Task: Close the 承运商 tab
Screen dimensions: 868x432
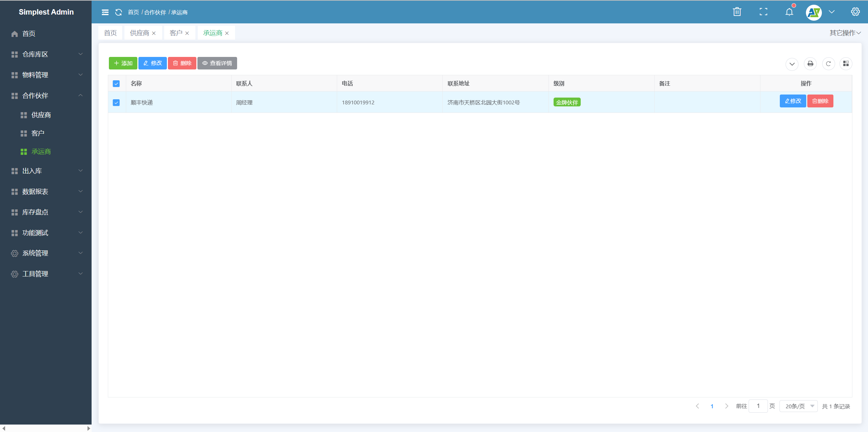Action: tap(227, 33)
